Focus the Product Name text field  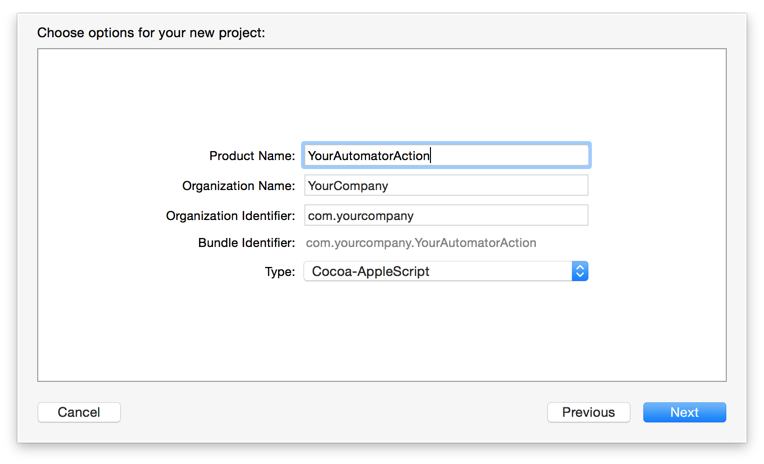point(446,155)
